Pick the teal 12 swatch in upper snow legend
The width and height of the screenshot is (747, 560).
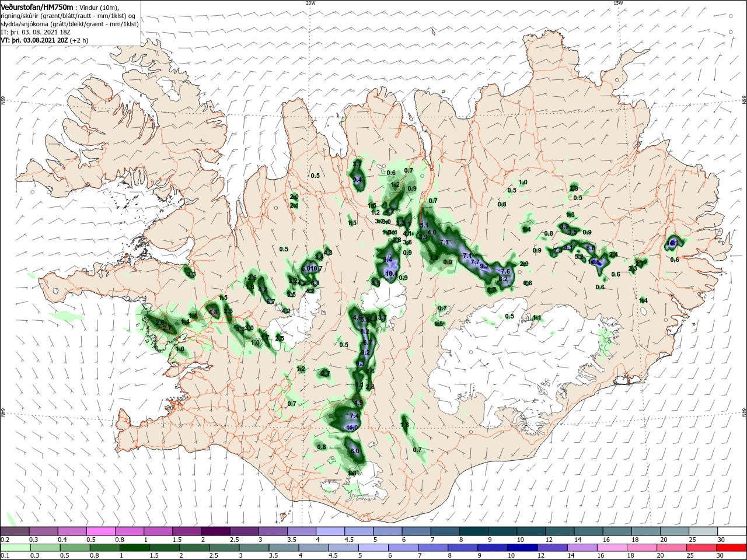(560, 531)
